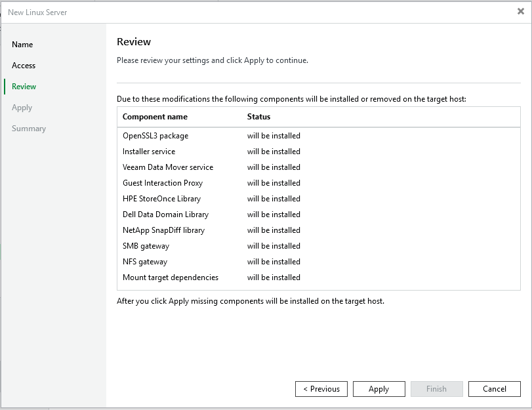This screenshot has width=532, height=410.
Task: Open the Name wizard step
Action: (22, 45)
